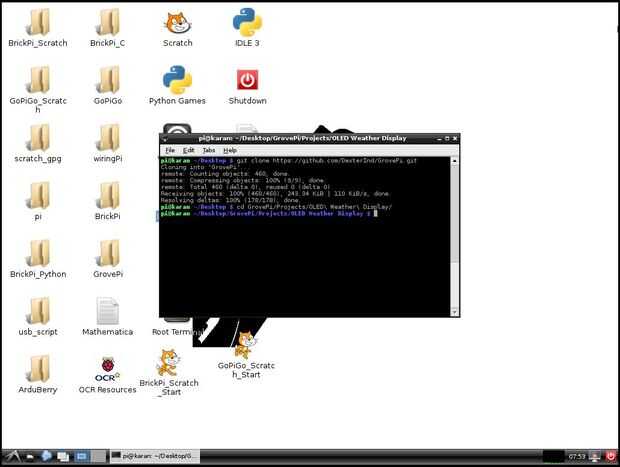This screenshot has height=467, width=620.
Task: Click the terminal scrollbar up arrow
Action: (454, 161)
